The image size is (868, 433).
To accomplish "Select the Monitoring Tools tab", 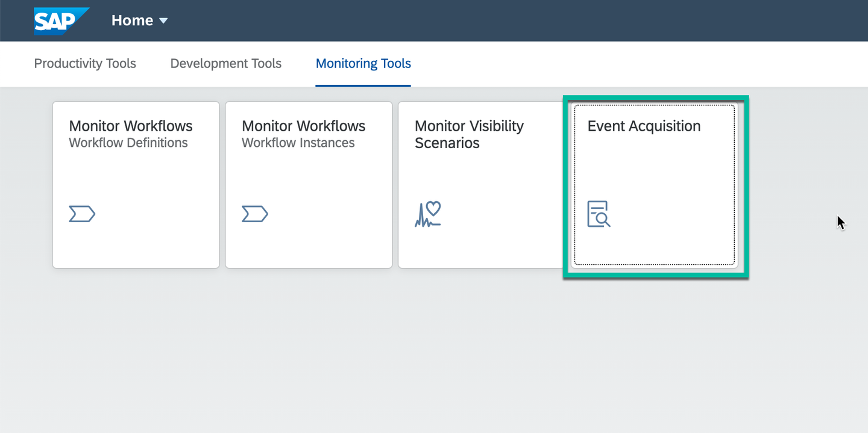I will [363, 63].
